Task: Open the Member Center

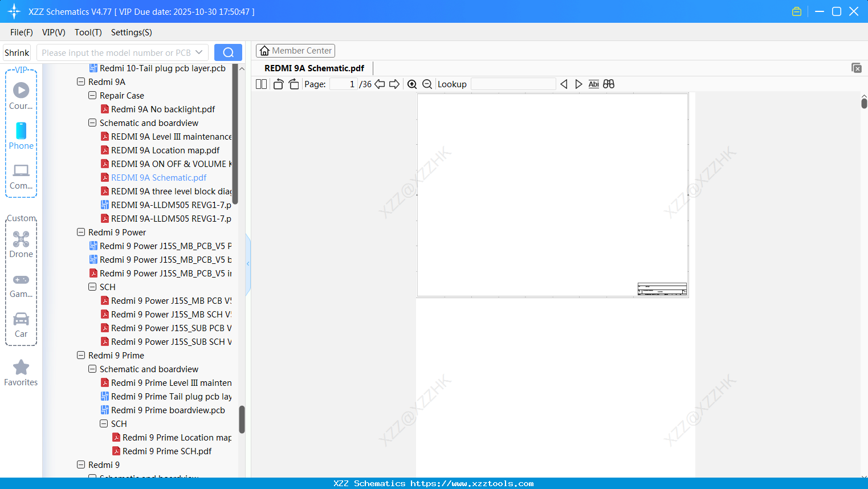Action: coord(295,51)
